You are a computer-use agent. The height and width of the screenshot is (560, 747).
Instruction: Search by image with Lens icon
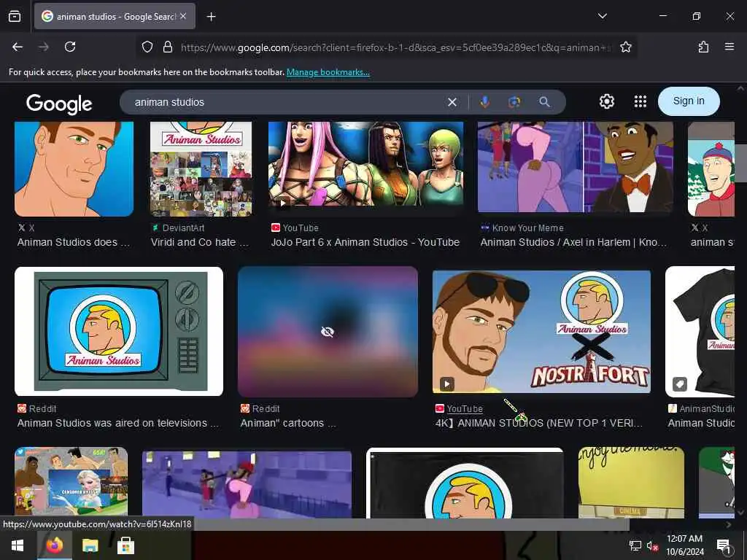(514, 102)
